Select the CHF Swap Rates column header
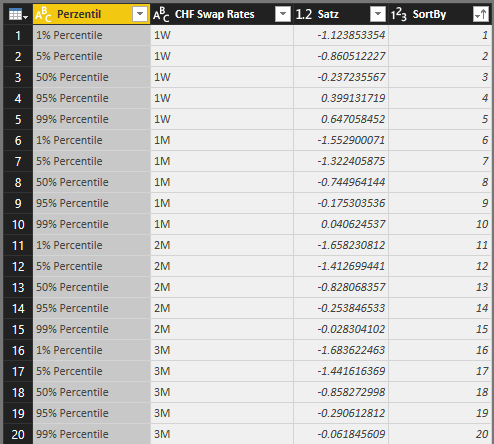The image size is (494, 444). pyautogui.click(x=222, y=14)
